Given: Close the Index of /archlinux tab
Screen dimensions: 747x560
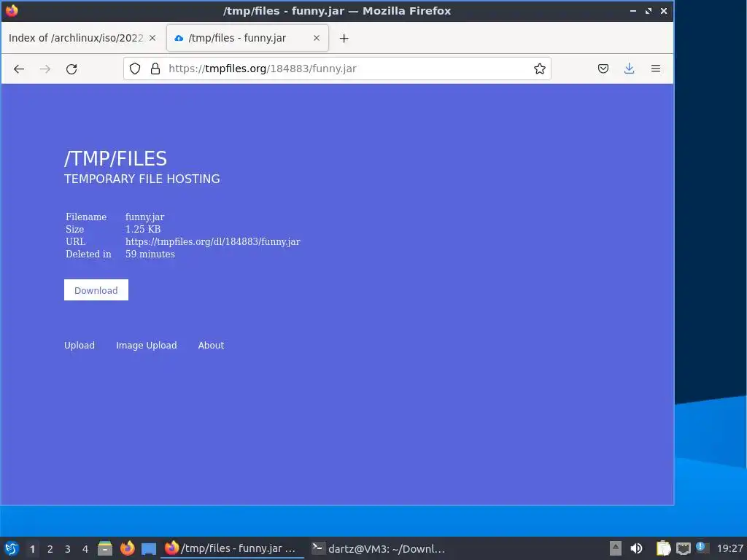Looking at the screenshot, I should tap(152, 38).
